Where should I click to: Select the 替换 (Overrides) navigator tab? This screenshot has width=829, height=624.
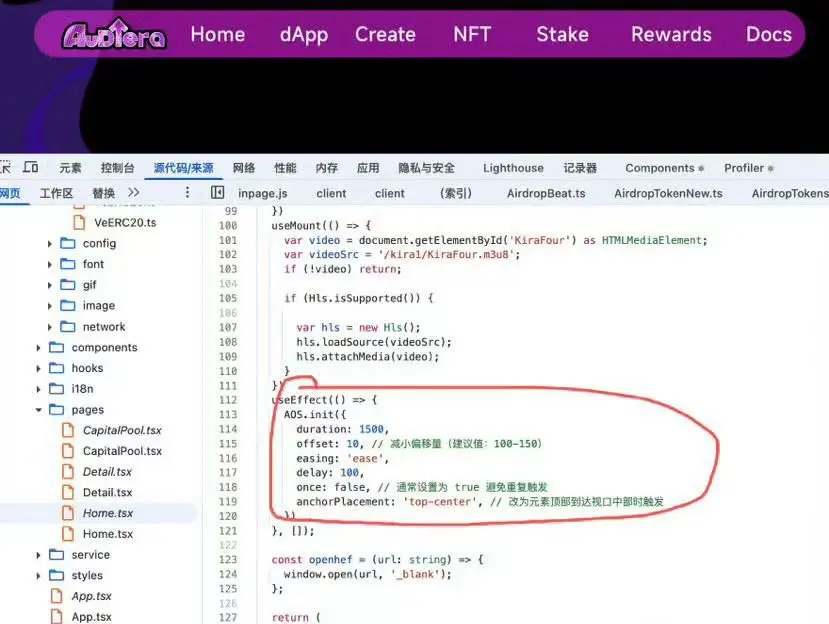click(103, 193)
